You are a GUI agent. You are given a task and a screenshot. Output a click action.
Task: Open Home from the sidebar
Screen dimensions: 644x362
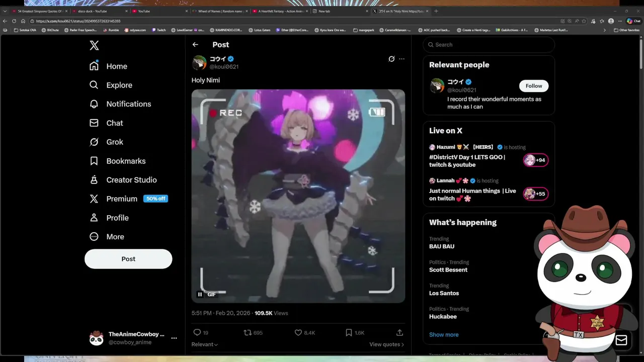pyautogui.click(x=108, y=66)
